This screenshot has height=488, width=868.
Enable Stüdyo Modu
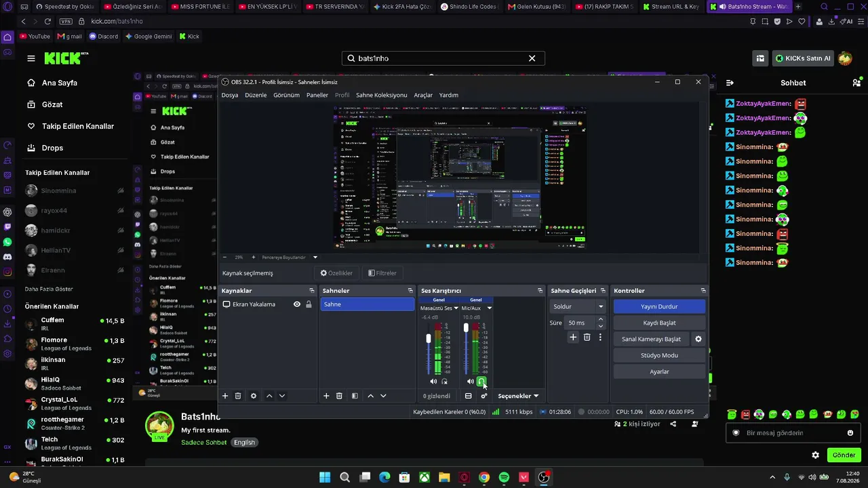(659, 355)
